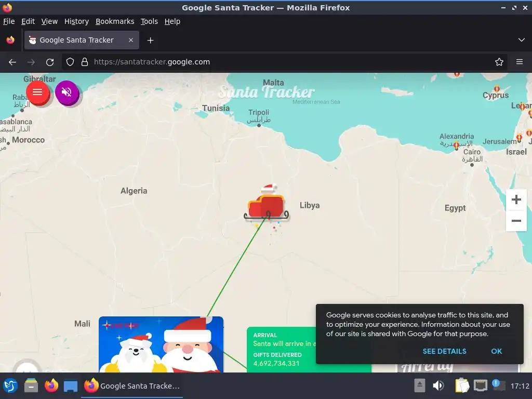The width and height of the screenshot is (532, 399).
Task: Go forward to the next page
Action: click(31, 62)
